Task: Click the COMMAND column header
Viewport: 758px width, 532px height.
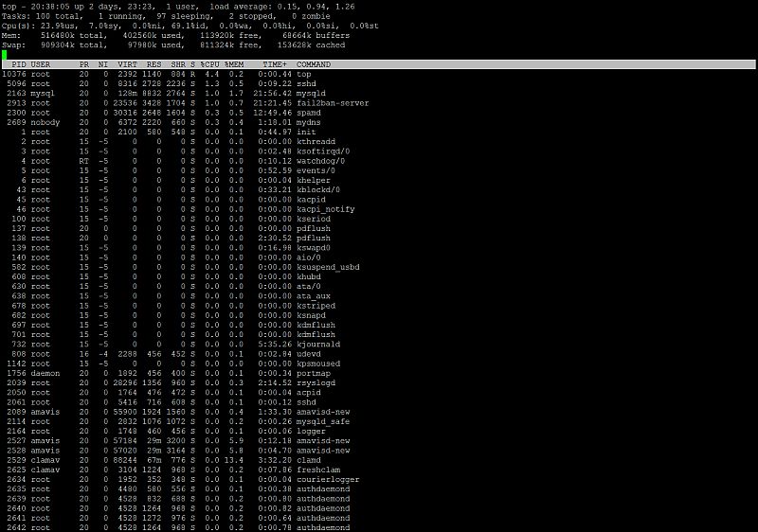Action: [314, 64]
